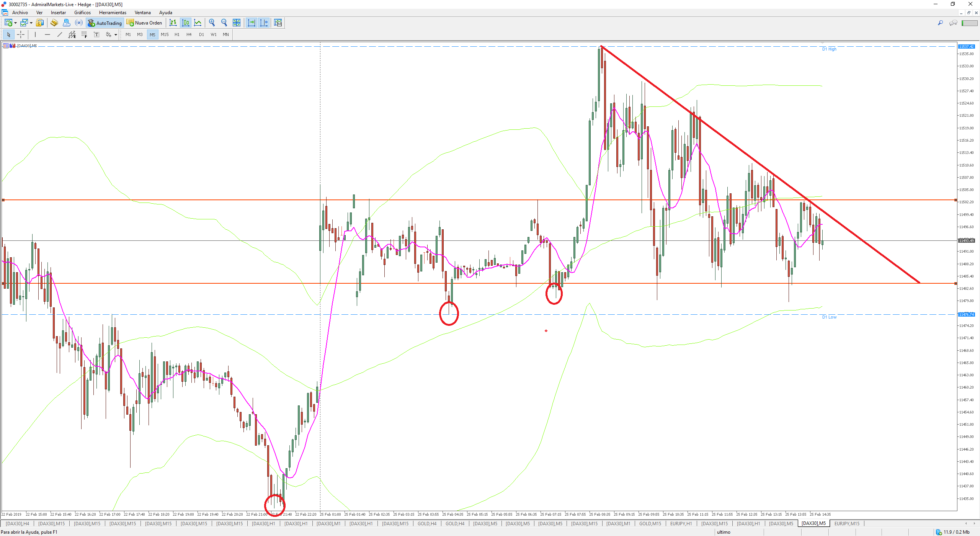
Task: Tile the chart windows
Action: [x=237, y=23]
